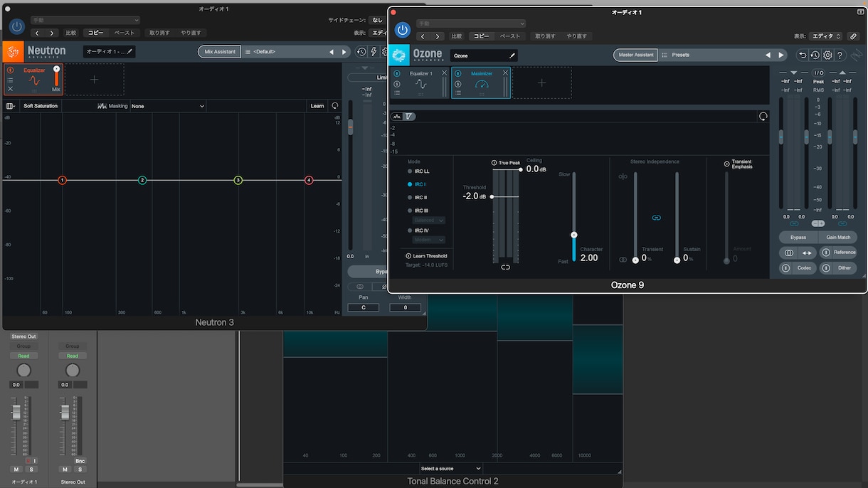Click the Ozone Bypass button
Screen dimensions: 868x488
[798, 238]
